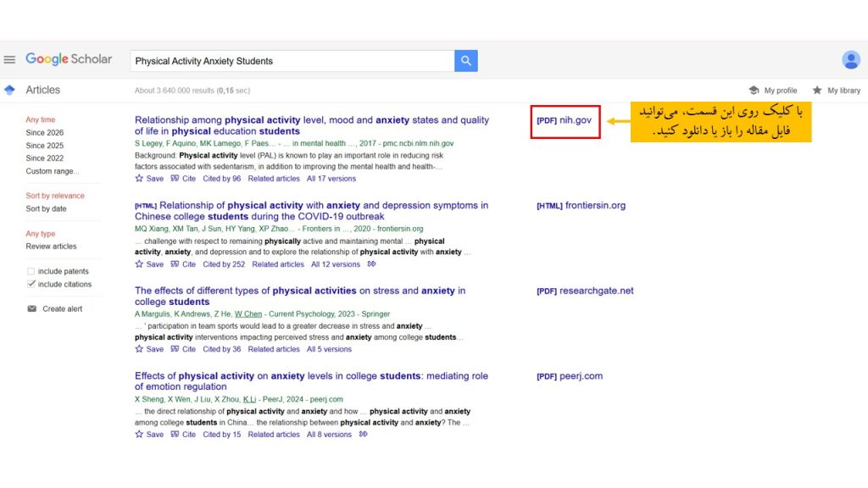This screenshot has height=488, width=868.
Task: Click the Create alert envelope icon
Action: 32,308
